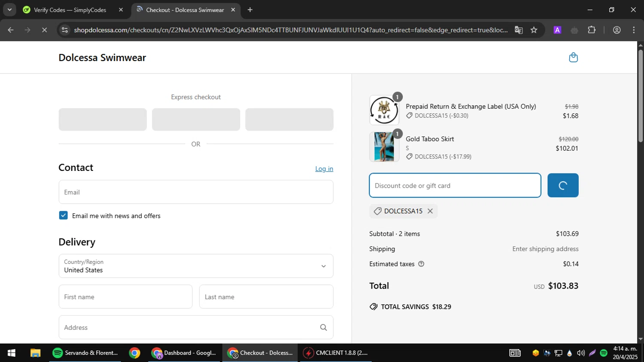The height and width of the screenshot is (362, 644).
Task: Open File Explorer from the taskbar
Action: pos(35,353)
